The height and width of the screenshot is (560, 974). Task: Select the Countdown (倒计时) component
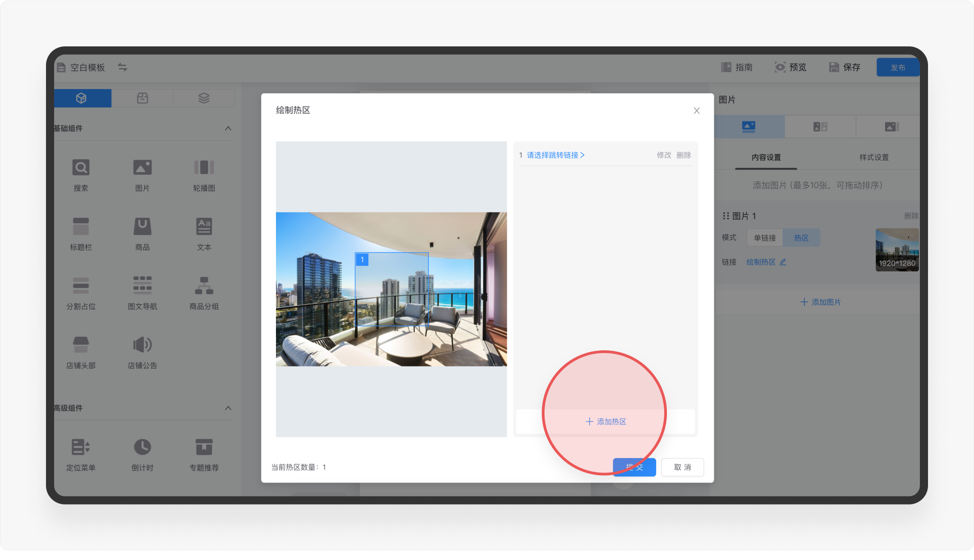click(142, 454)
